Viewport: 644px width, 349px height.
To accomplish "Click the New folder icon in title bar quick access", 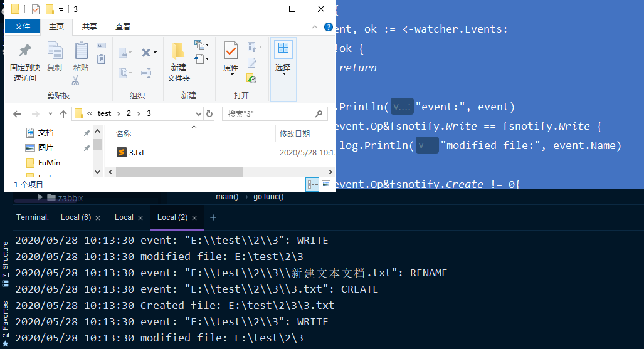I will tap(50, 9).
